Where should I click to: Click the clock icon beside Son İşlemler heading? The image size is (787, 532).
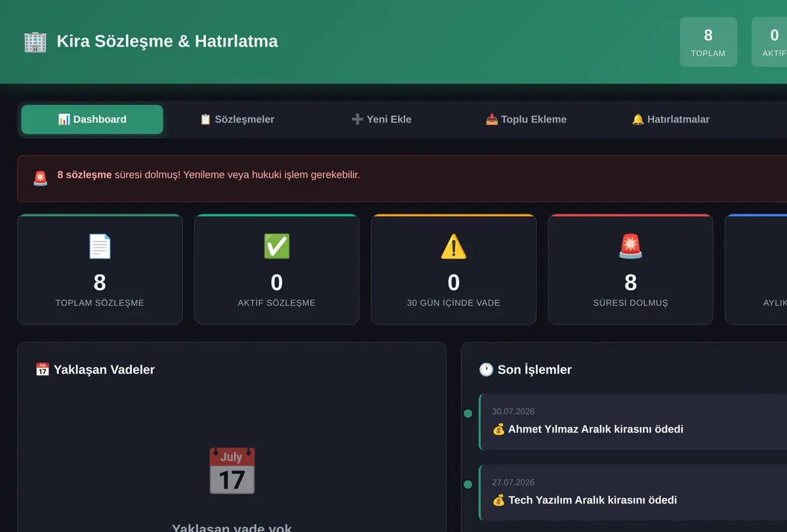(486, 369)
